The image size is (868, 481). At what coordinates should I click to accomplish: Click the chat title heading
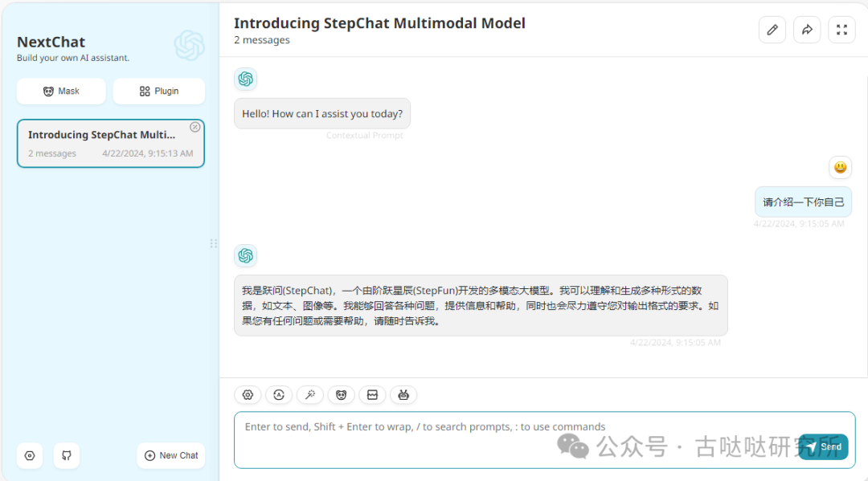click(x=379, y=23)
